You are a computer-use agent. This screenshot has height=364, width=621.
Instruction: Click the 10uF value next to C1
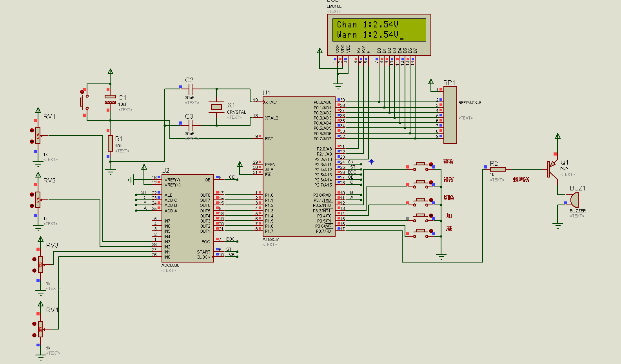click(x=123, y=104)
